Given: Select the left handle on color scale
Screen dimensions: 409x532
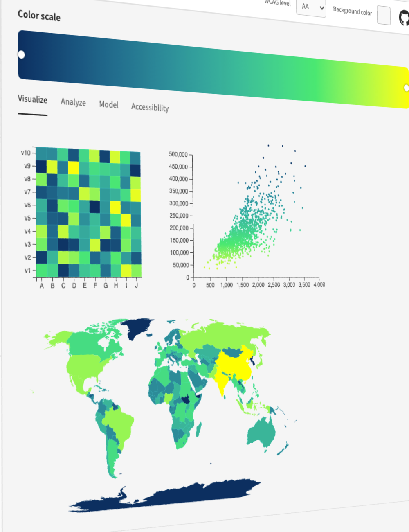Looking at the screenshot, I should (21, 54).
